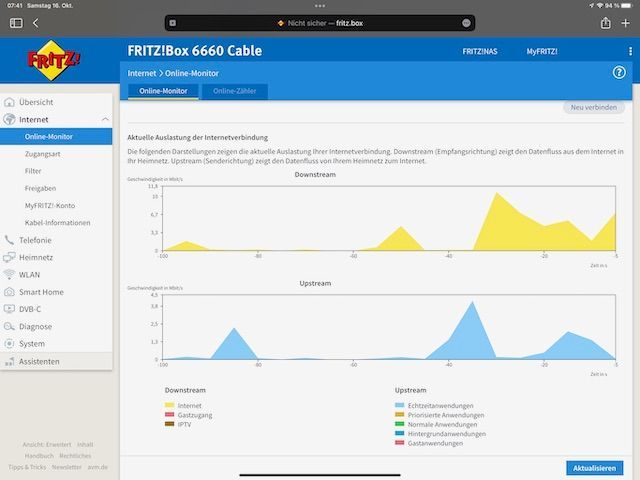This screenshot has height=480, width=640.
Task: Open the address bar page menu icon
Action: 467,23
